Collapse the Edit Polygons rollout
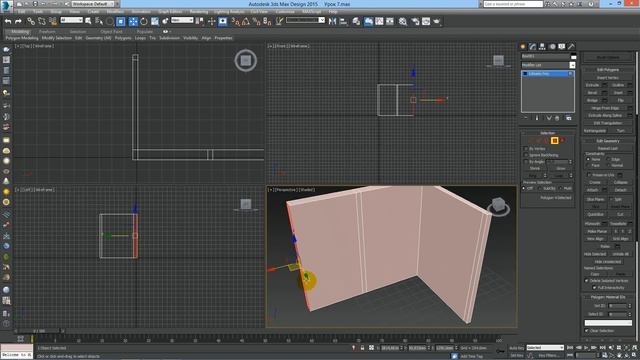Viewport: 640px width, 360px height. pos(607,70)
